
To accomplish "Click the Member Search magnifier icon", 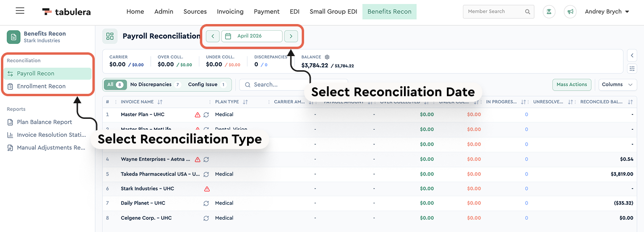I will (x=528, y=12).
